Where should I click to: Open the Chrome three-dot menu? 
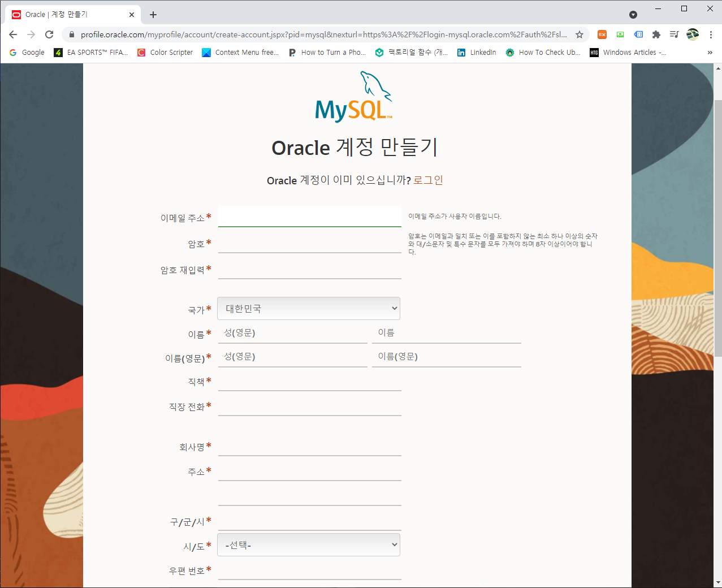[x=711, y=34]
